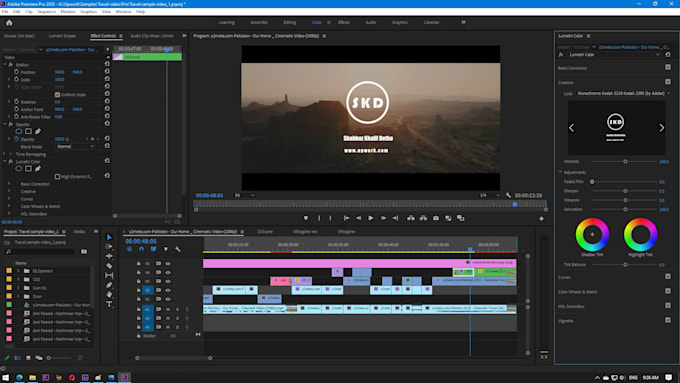Viewport: 680px width, 383px height.
Task: Open timeline display settings wrench
Action: point(178,249)
